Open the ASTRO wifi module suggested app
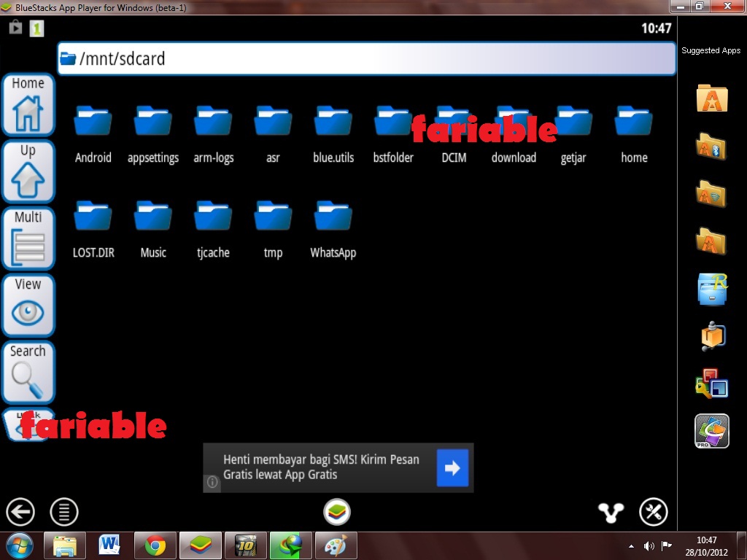Image resolution: width=747 pixels, height=560 pixels. [712, 193]
